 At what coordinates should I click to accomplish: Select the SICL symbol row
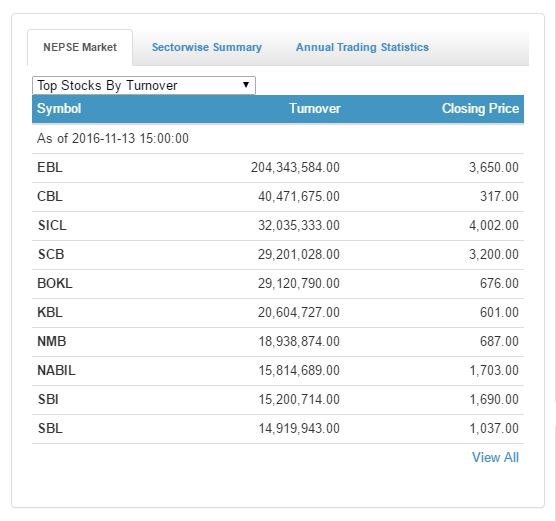click(x=278, y=226)
